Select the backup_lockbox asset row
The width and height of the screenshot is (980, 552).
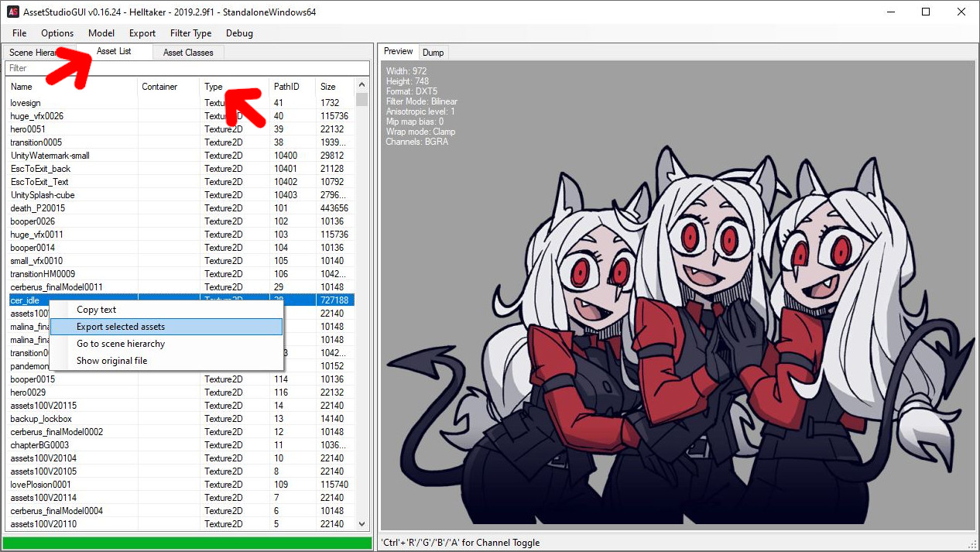click(x=180, y=419)
